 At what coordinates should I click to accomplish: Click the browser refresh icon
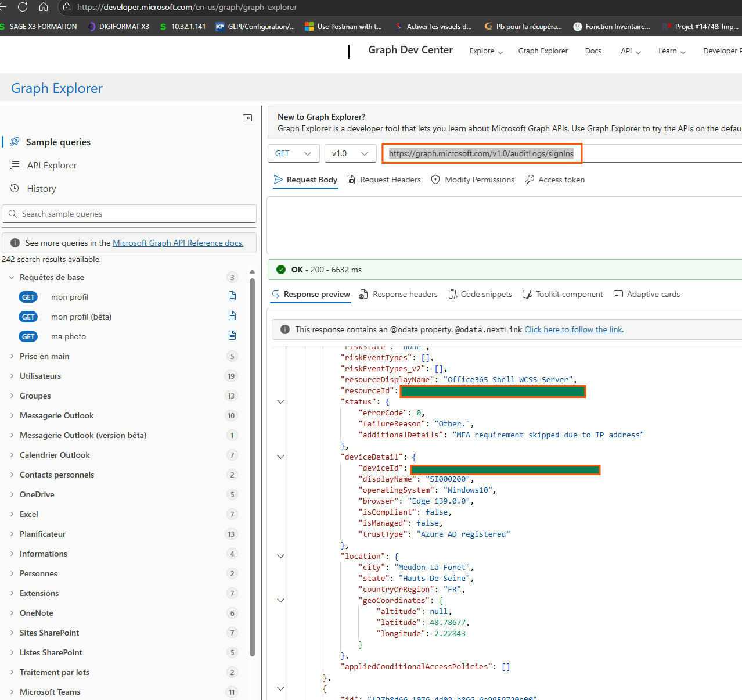tap(23, 7)
